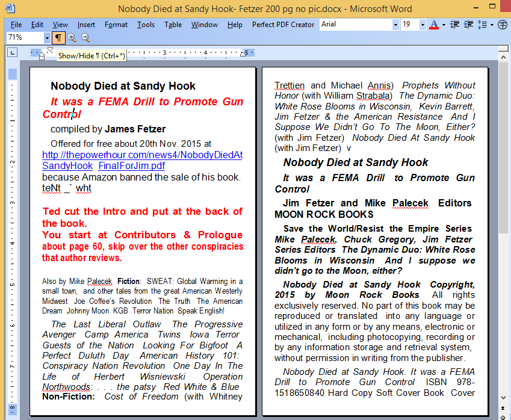Viewport: 511px width, 420px height.
Task: Click the Enclose Characters icon
Action: pos(503,25)
